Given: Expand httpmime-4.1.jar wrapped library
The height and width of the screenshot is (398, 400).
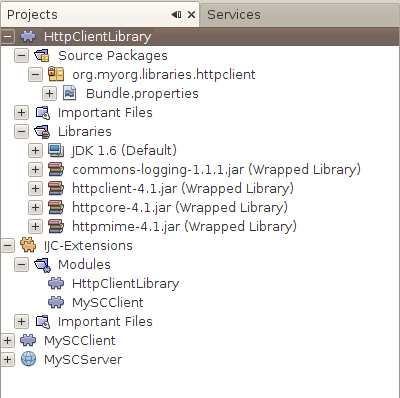Looking at the screenshot, I should [x=35, y=226].
